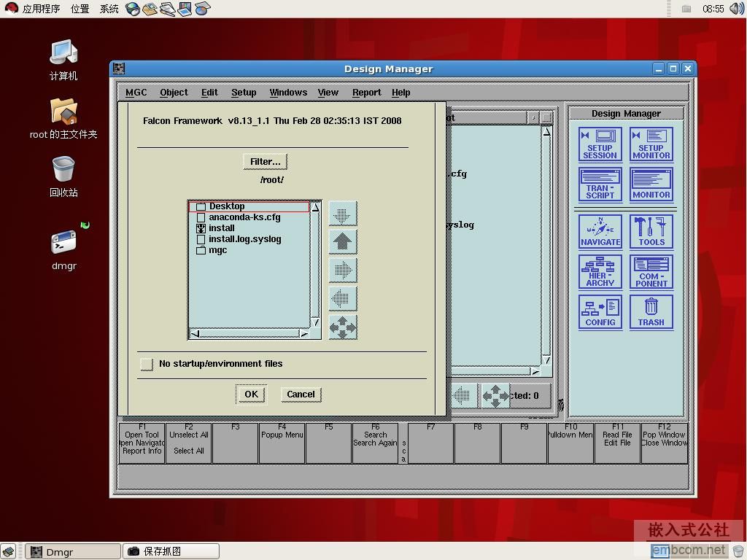Click the Hierarchy icon

pos(600,271)
